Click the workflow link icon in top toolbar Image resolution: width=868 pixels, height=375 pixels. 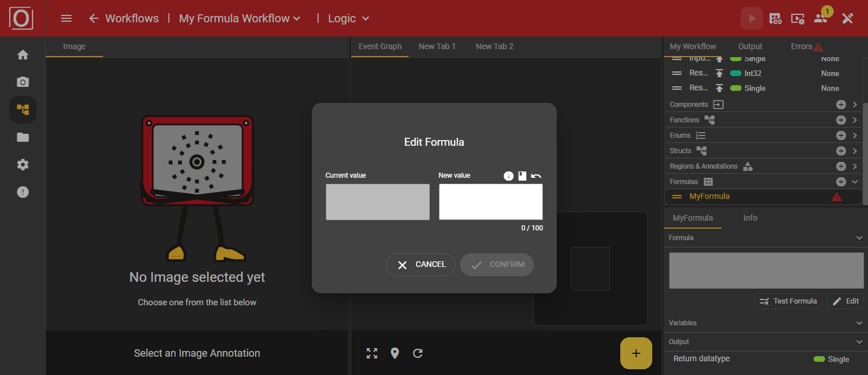(x=775, y=18)
